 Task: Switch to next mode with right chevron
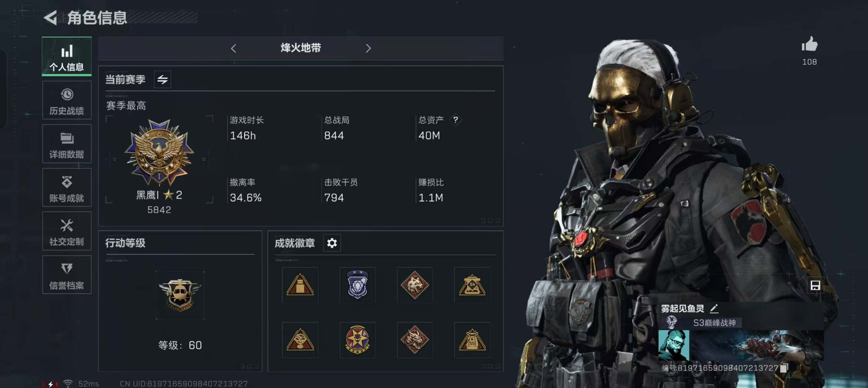pyautogui.click(x=368, y=48)
